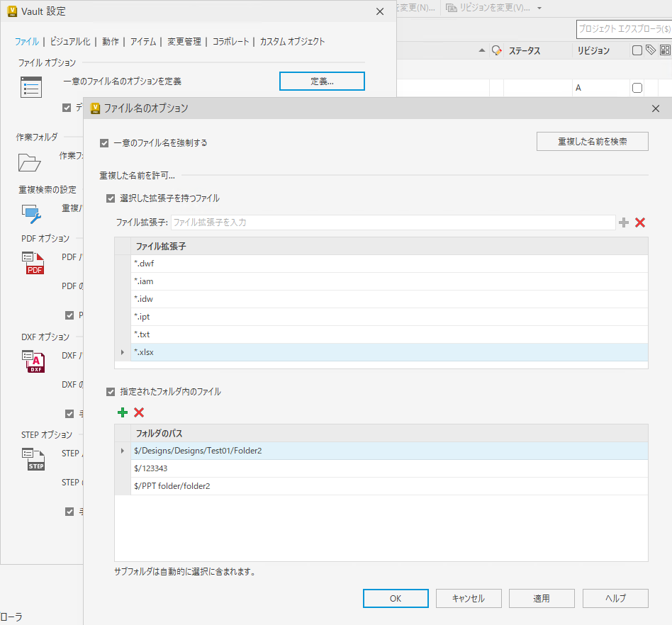
Task: Click the 定義... button
Action: point(322,81)
